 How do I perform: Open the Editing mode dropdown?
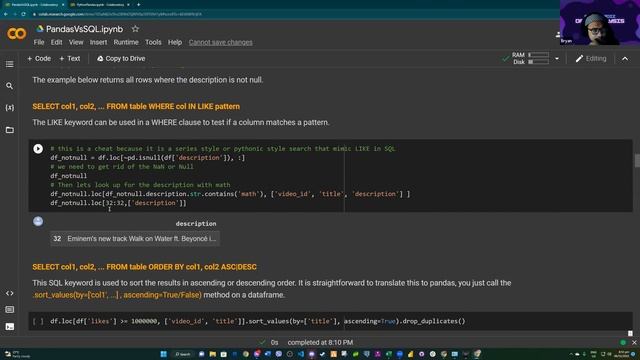point(591,59)
